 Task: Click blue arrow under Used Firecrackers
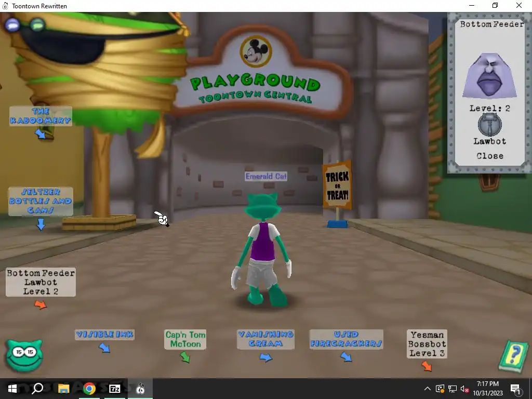[x=346, y=357]
